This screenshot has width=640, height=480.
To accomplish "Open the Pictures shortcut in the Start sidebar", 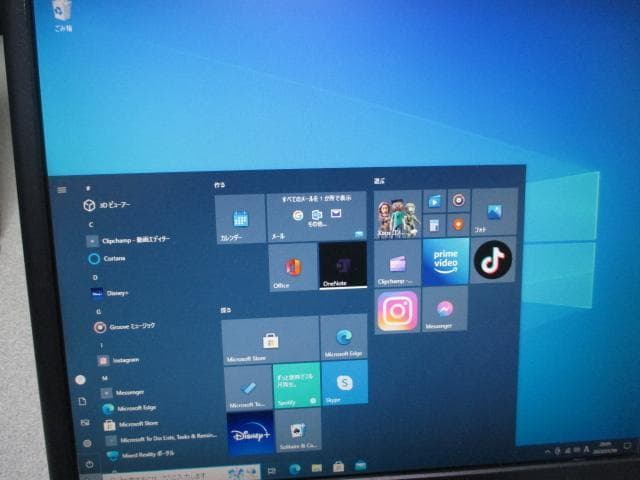I will point(85,423).
